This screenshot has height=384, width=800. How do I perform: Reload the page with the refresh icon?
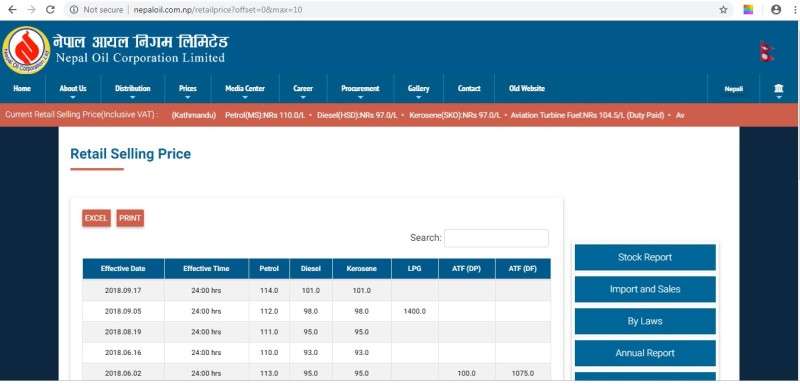(x=50, y=10)
